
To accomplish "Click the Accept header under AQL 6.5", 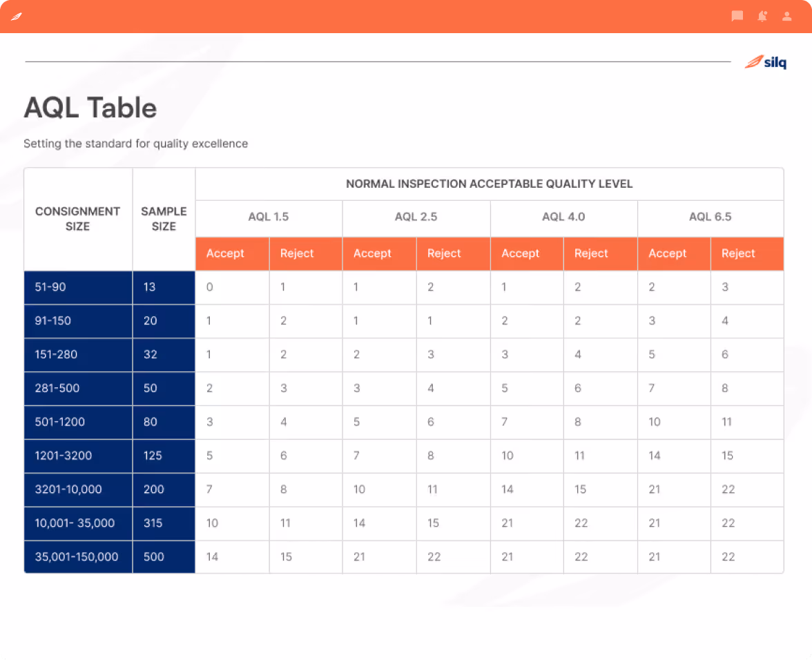I will [674, 253].
